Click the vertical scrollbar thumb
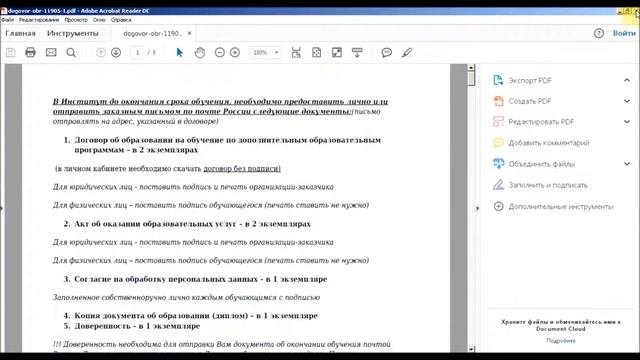This screenshot has height=360, width=640. (471, 78)
